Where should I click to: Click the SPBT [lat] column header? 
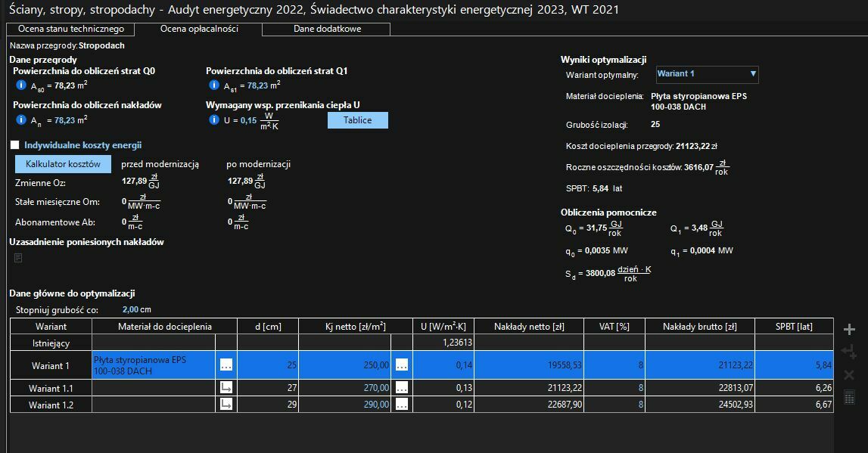[x=794, y=327]
